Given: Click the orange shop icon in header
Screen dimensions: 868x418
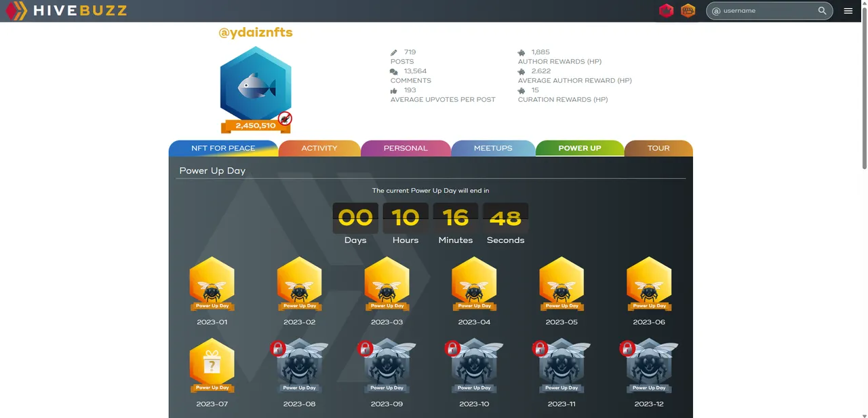Looking at the screenshot, I should coord(688,11).
